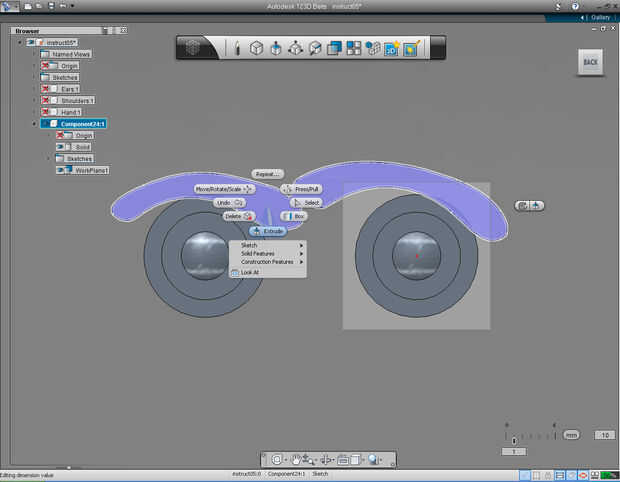Image resolution: width=620 pixels, height=482 pixels.
Task: Toggle visibility of WorkPlane1
Action: [x=62, y=170]
